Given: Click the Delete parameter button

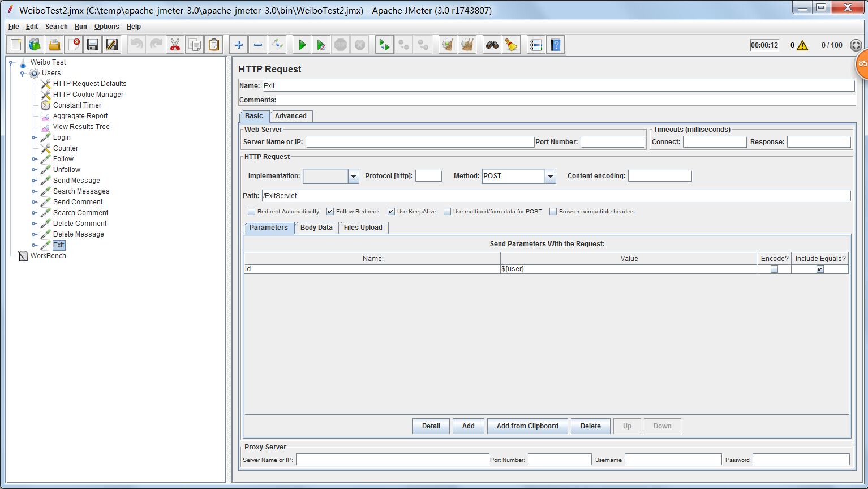Looking at the screenshot, I should [x=591, y=426].
